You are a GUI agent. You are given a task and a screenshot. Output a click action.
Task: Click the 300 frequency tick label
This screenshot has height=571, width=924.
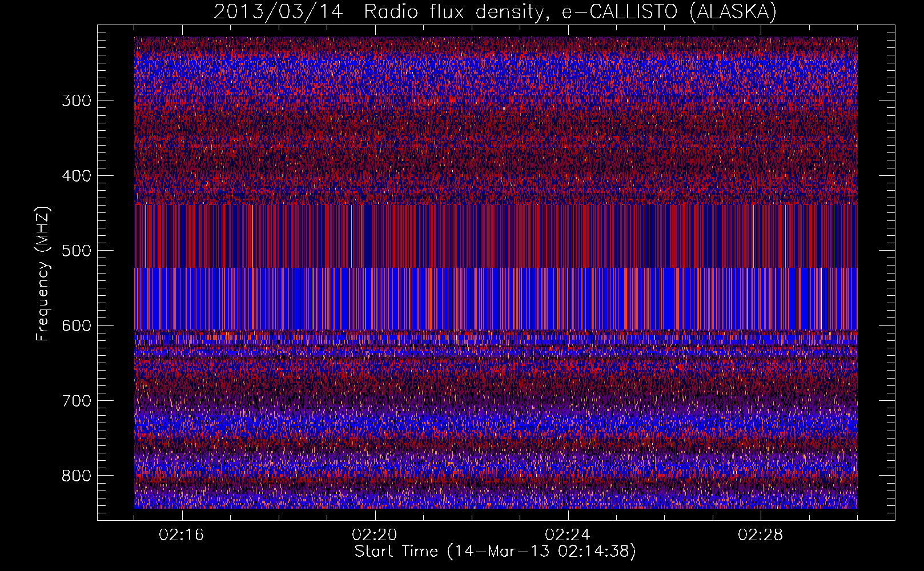77,100
